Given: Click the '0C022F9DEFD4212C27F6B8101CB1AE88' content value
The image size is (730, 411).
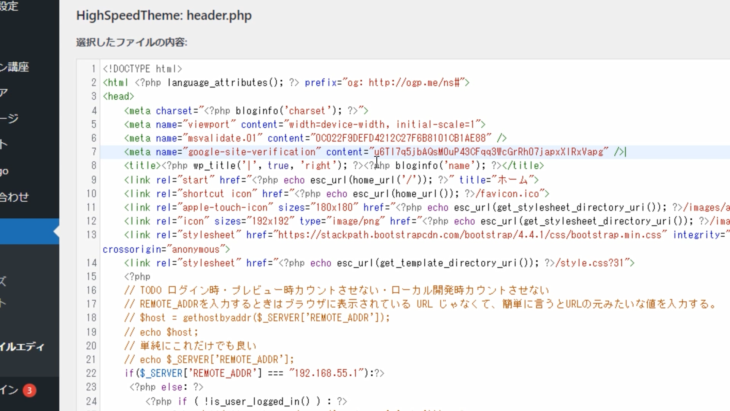Looking at the screenshot, I should [x=401, y=138].
